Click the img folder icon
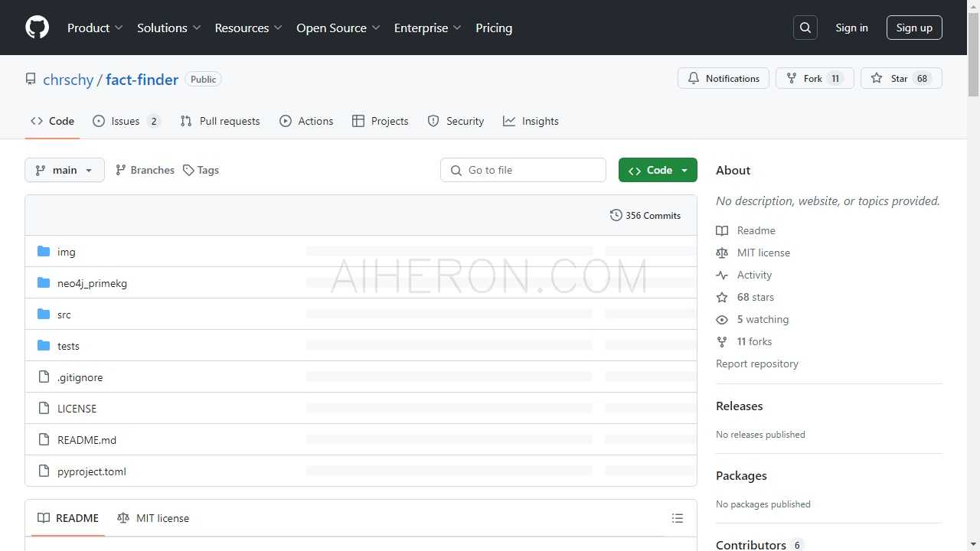The height and width of the screenshot is (551, 980). pyautogui.click(x=44, y=252)
